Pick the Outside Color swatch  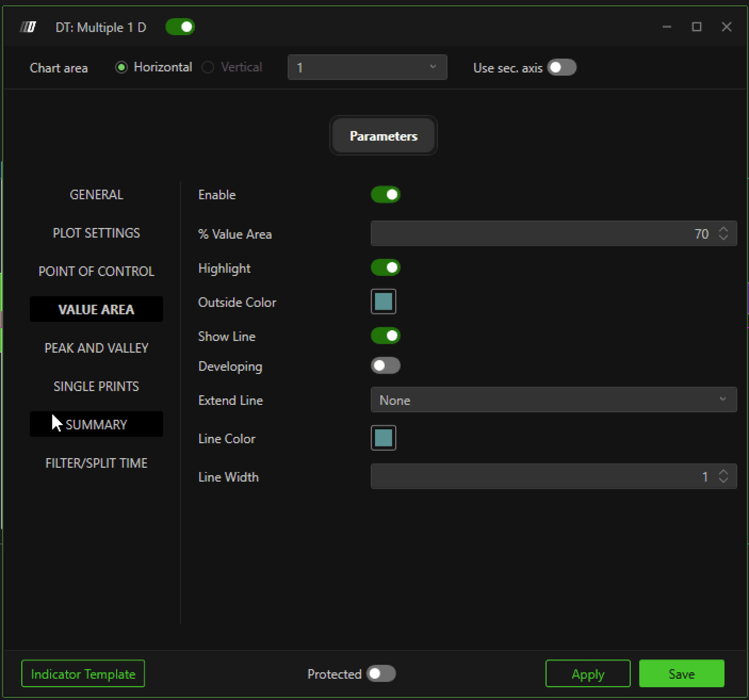[383, 302]
